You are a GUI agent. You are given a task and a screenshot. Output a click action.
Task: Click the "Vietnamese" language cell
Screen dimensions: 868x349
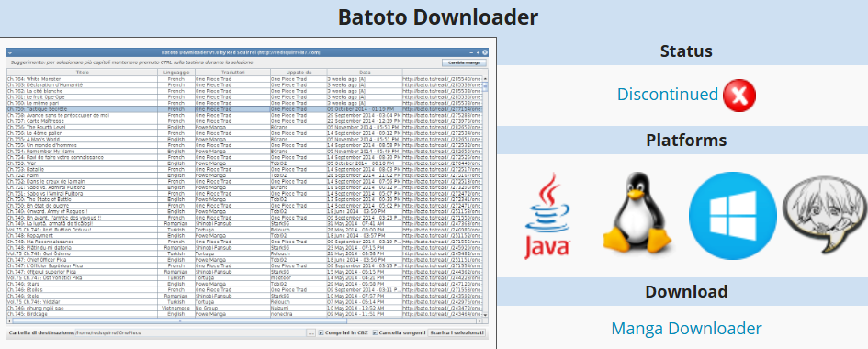click(x=176, y=308)
